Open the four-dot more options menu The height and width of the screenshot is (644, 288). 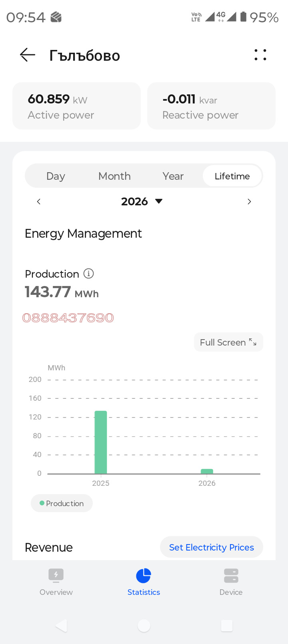click(260, 55)
